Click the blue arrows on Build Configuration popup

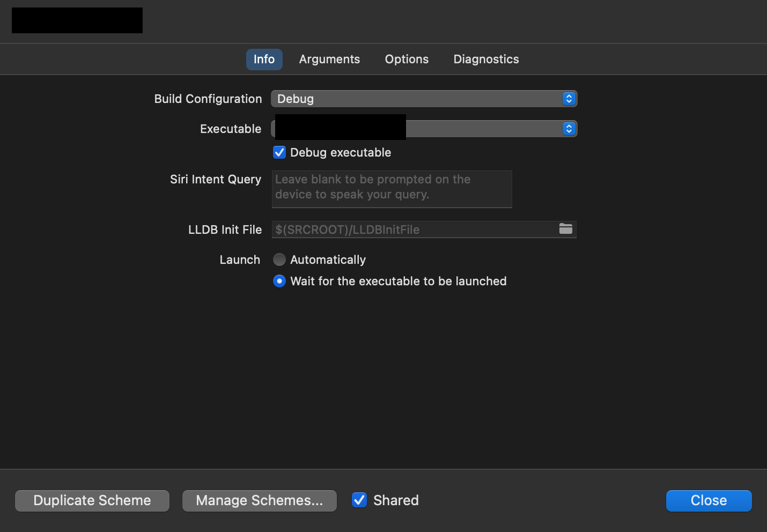569,99
